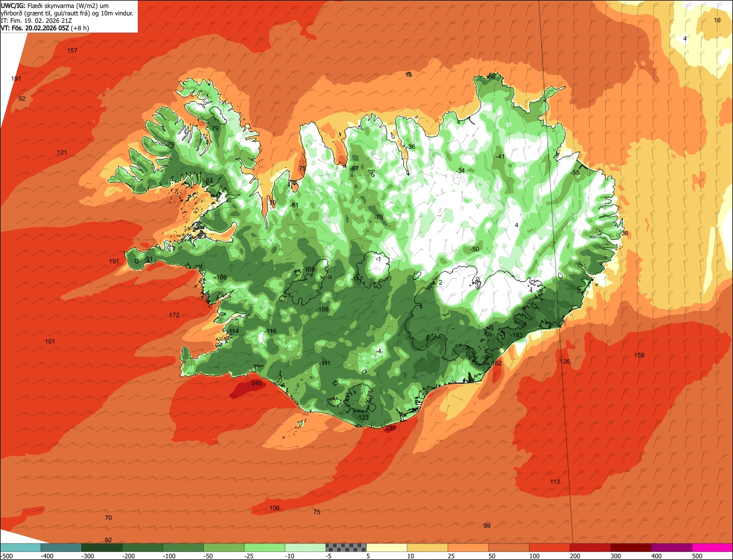Image resolution: width=733 pixels, height=560 pixels.
Task: Click the map value 240 on the dark red patch
Action: pyautogui.click(x=257, y=384)
